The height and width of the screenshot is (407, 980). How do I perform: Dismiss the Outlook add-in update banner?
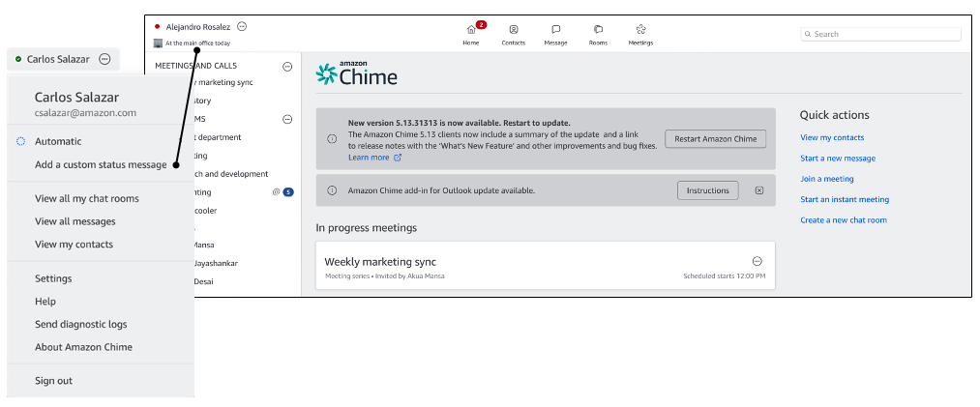click(759, 190)
